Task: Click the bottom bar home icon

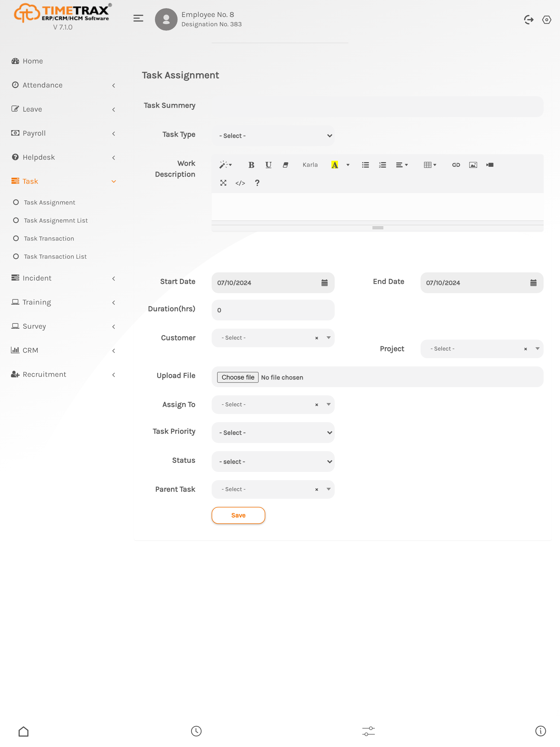Action: [23, 731]
